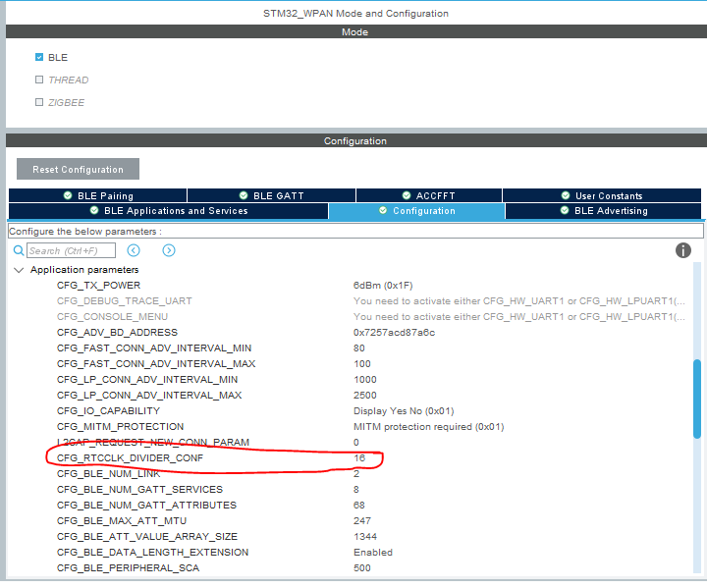Edit CFG_BLE_MAX_ATT_MTU value 247
The image size is (707, 588).
(x=362, y=521)
